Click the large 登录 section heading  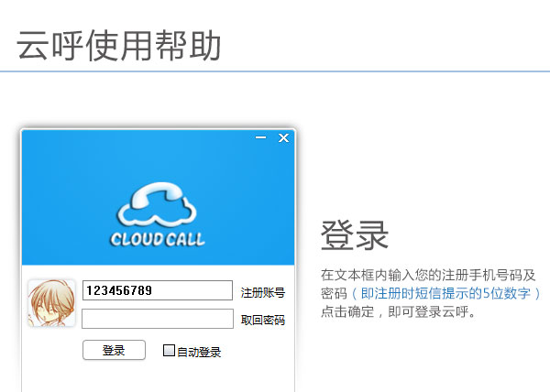355,235
